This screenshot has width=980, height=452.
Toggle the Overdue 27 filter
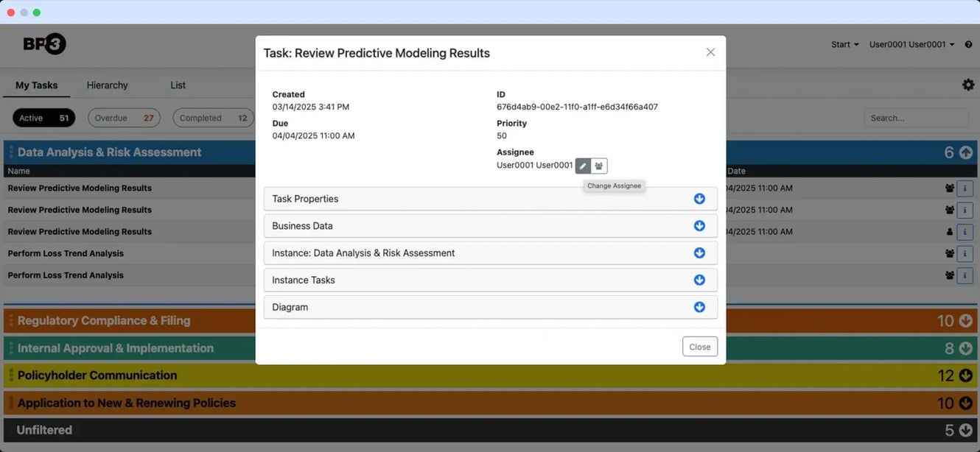(124, 118)
